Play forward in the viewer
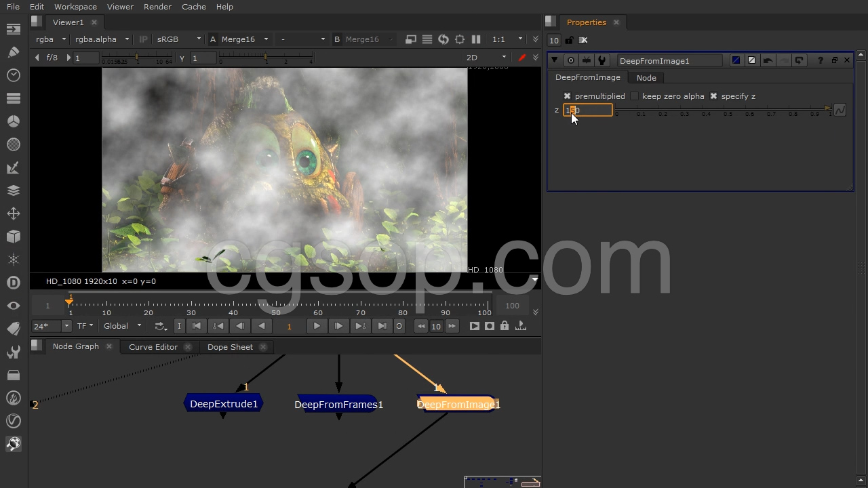Screen dimensions: 868x488 317,326
